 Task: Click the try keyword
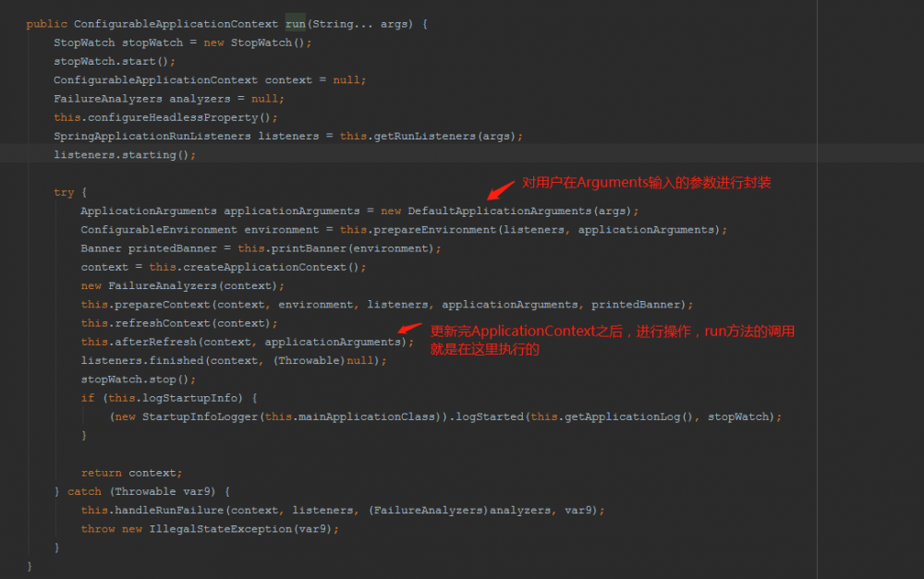coord(63,192)
